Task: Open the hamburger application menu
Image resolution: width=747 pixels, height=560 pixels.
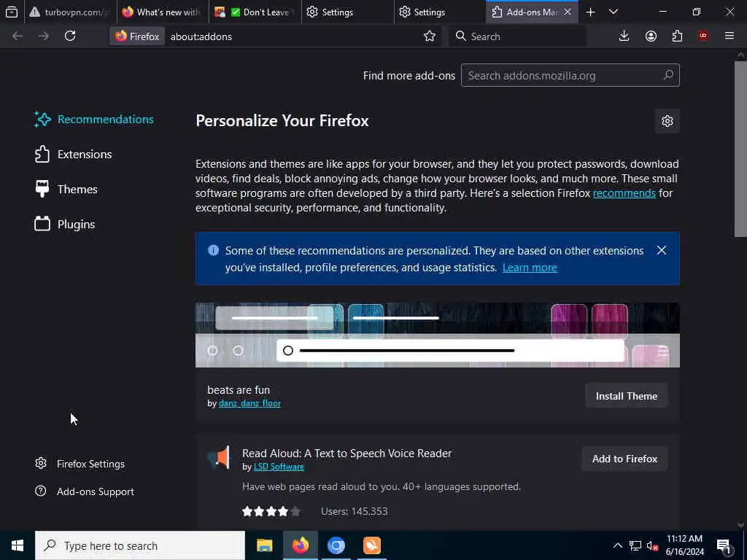Action: pos(729,36)
